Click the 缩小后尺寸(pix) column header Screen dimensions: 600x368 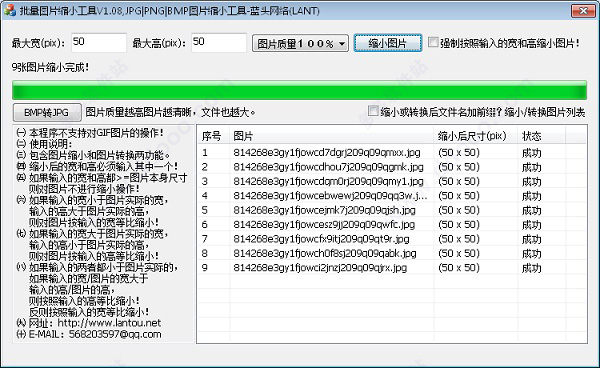(x=476, y=136)
